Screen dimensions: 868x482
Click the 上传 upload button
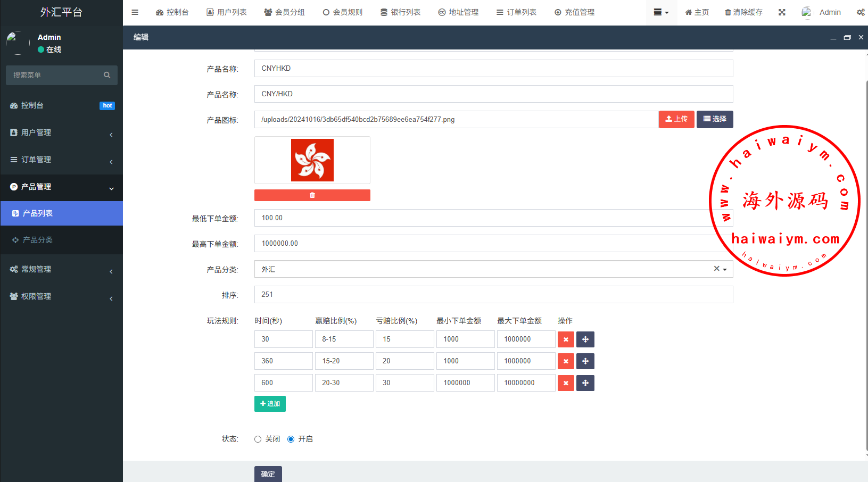pyautogui.click(x=676, y=119)
